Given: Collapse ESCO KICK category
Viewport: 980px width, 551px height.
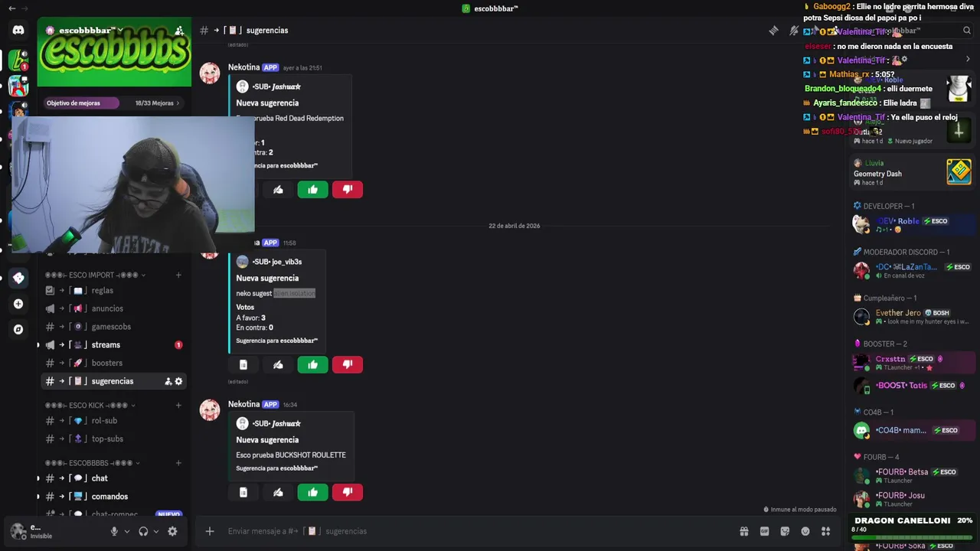Looking at the screenshot, I should click(90, 405).
